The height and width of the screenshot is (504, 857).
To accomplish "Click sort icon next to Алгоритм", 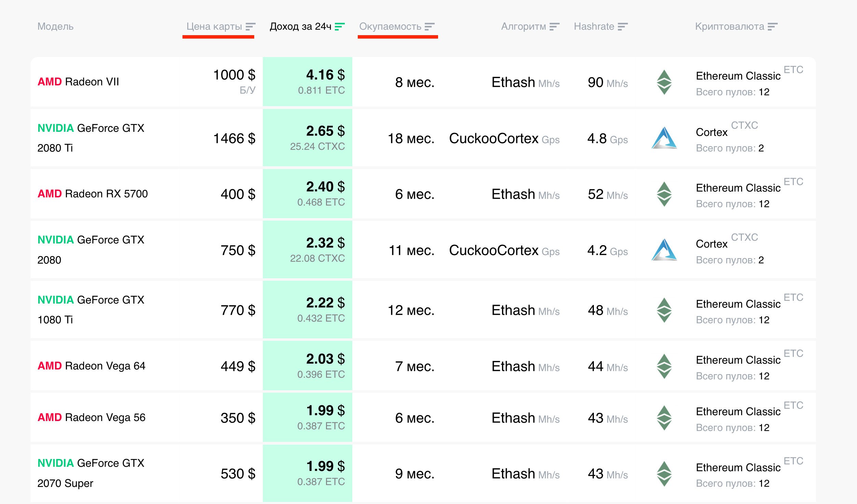I will pyautogui.click(x=554, y=27).
